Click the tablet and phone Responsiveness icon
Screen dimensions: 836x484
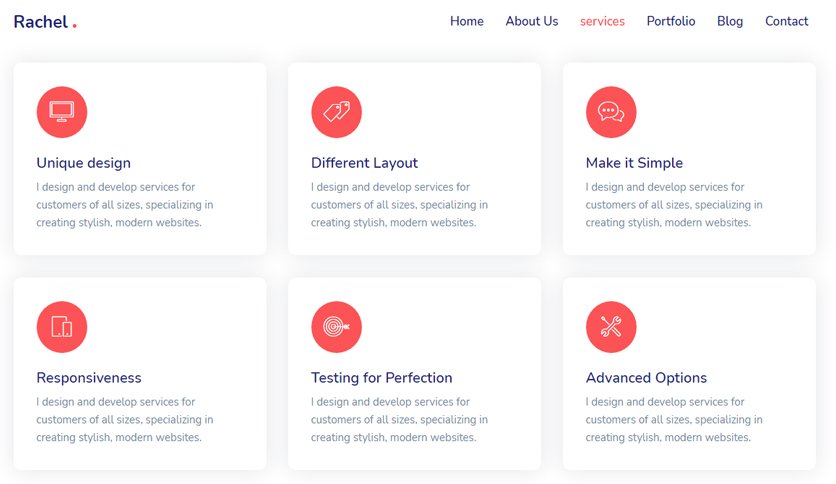click(62, 327)
